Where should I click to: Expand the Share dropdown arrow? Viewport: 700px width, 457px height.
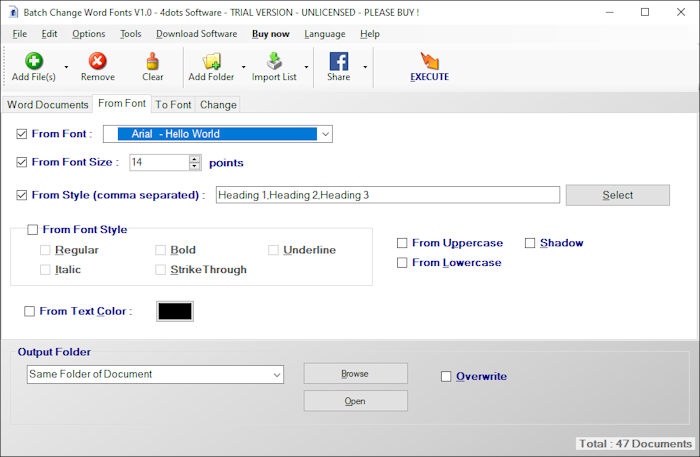coord(365,67)
